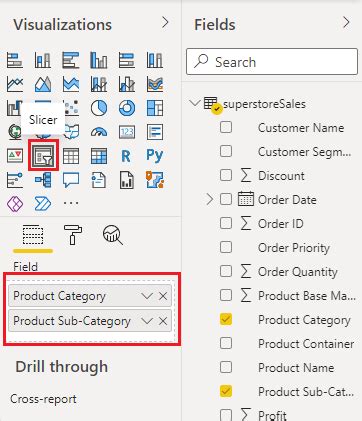
Task: Choose the Treemap visualization
Action: coord(155,108)
